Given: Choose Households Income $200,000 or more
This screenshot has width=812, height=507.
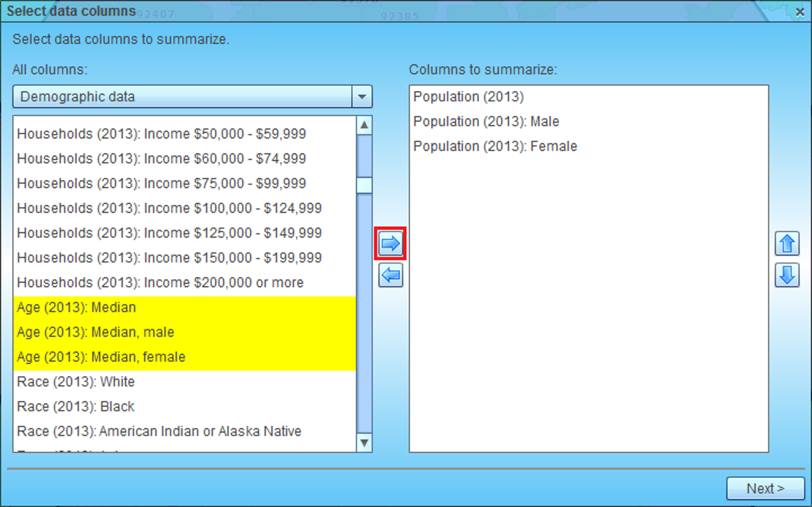Looking at the screenshot, I should [184, 283].
